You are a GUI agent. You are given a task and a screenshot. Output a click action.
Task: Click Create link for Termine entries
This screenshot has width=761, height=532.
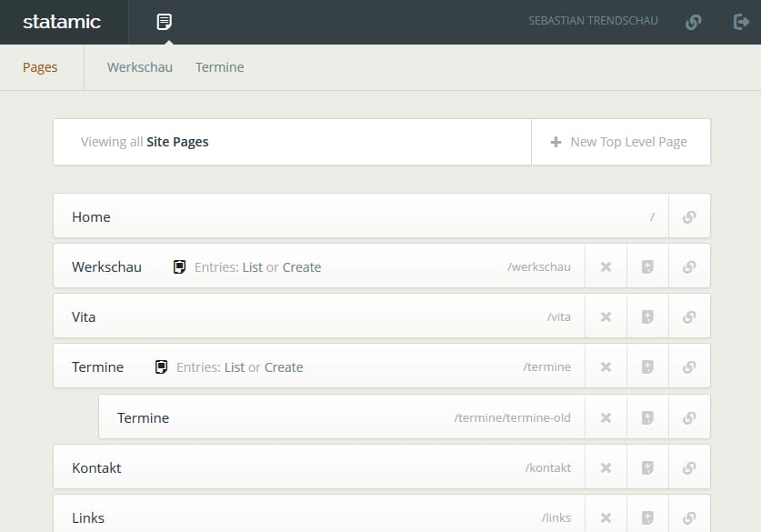pyautogui.click(x=284, y=367)
